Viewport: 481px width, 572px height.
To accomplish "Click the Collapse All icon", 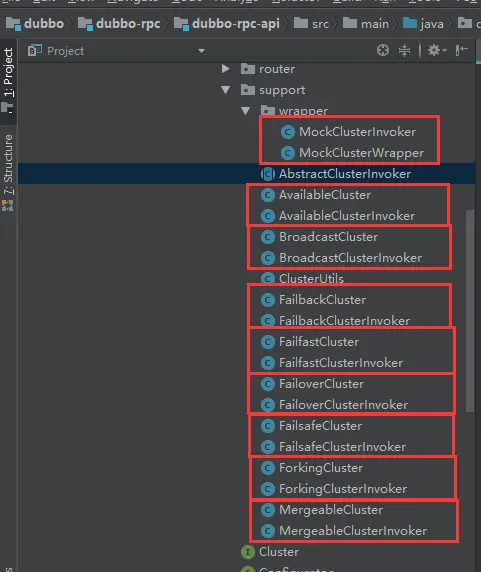I will point(404,50).
